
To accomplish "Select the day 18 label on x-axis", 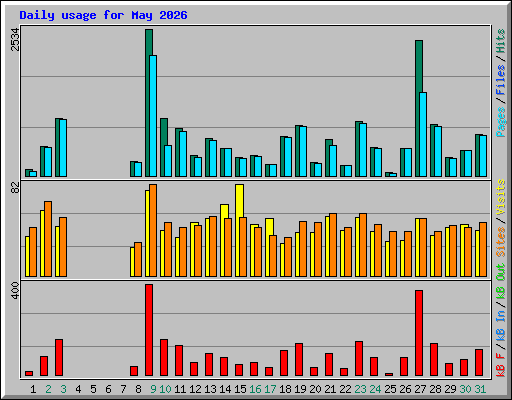I will click(285, 389).
